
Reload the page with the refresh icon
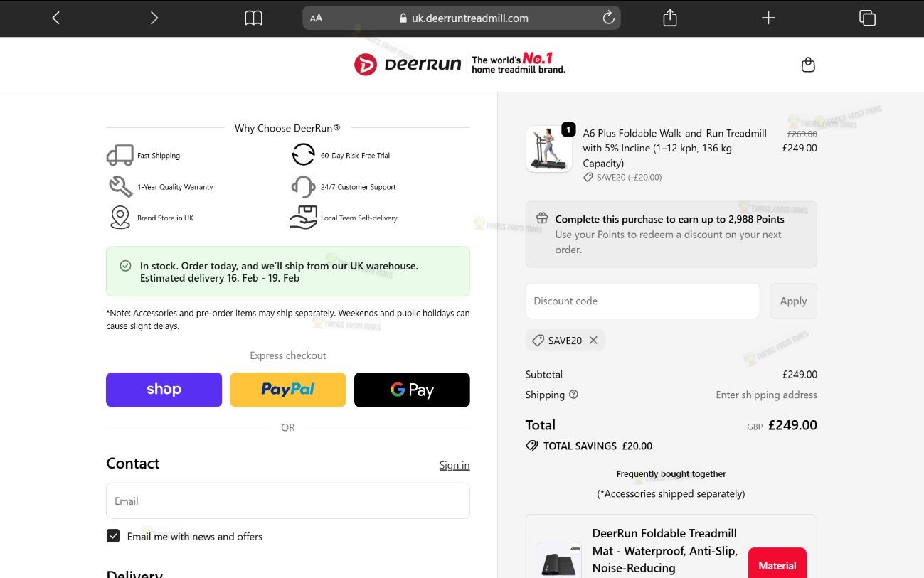[608, 18]
